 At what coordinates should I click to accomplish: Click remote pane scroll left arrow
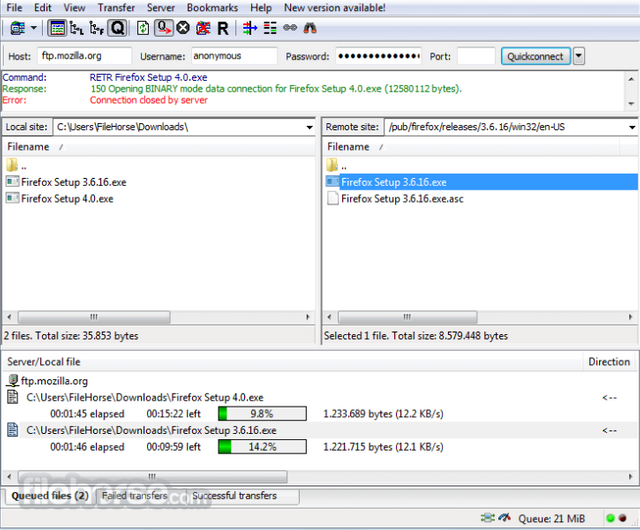point(329,317)
